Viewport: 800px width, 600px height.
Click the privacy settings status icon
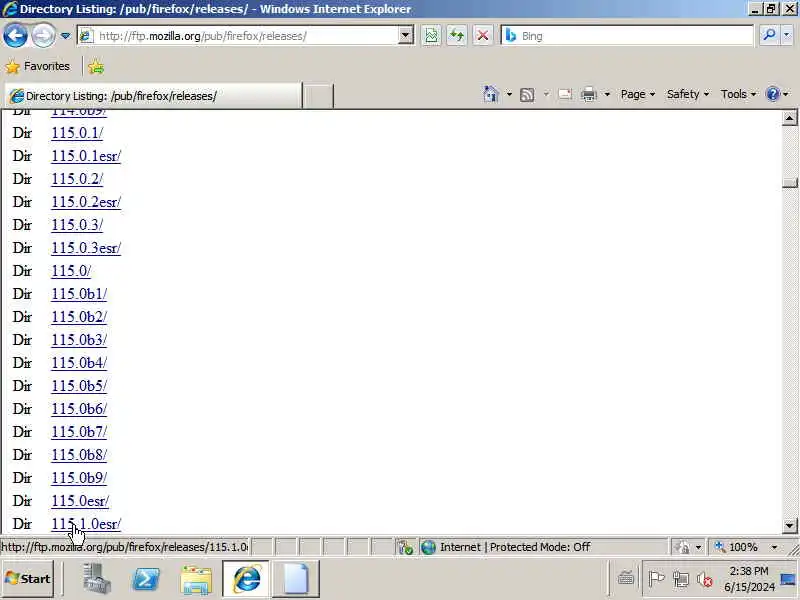click(x=682, y=547)
